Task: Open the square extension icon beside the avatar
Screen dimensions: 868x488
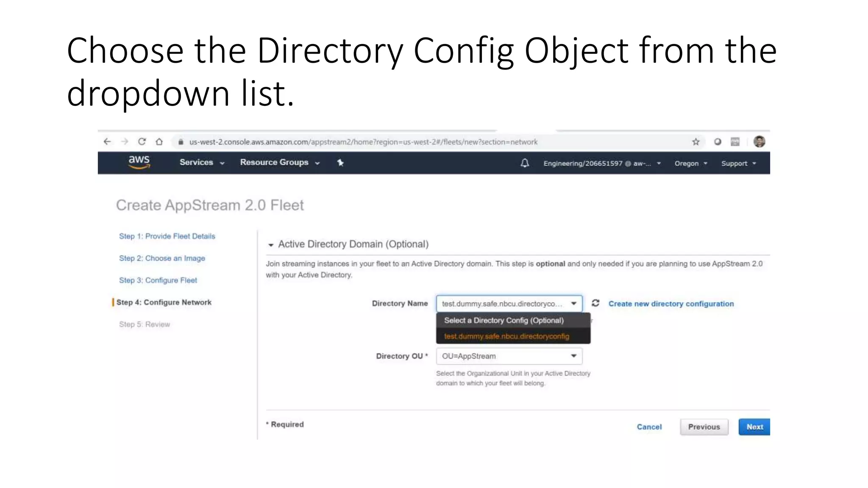Action: 735,142
